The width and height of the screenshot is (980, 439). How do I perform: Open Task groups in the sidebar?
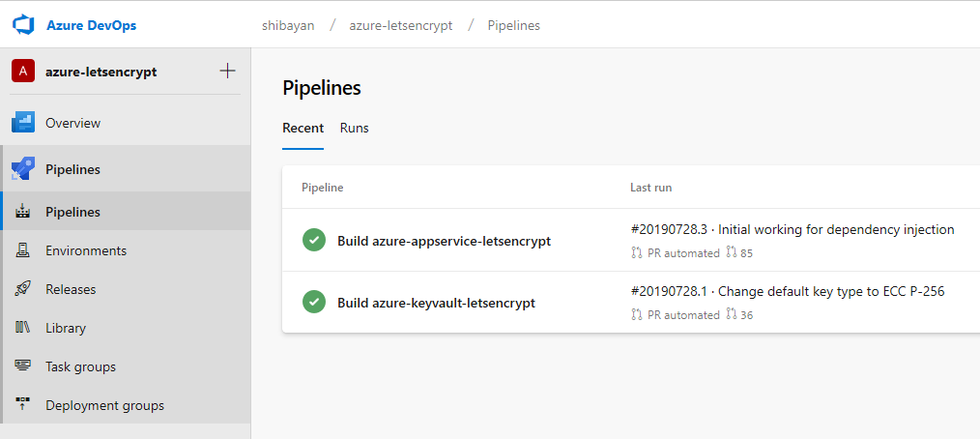coord(80,366)
